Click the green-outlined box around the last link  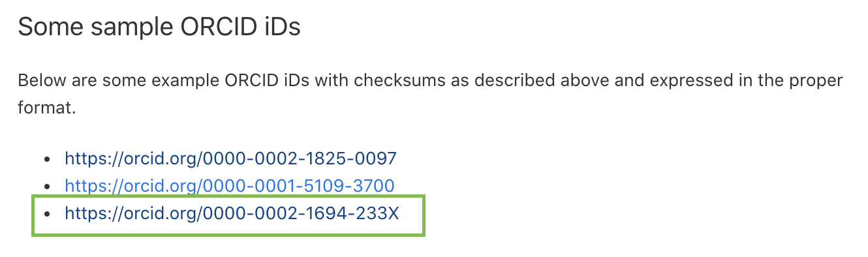coord(228,215)
